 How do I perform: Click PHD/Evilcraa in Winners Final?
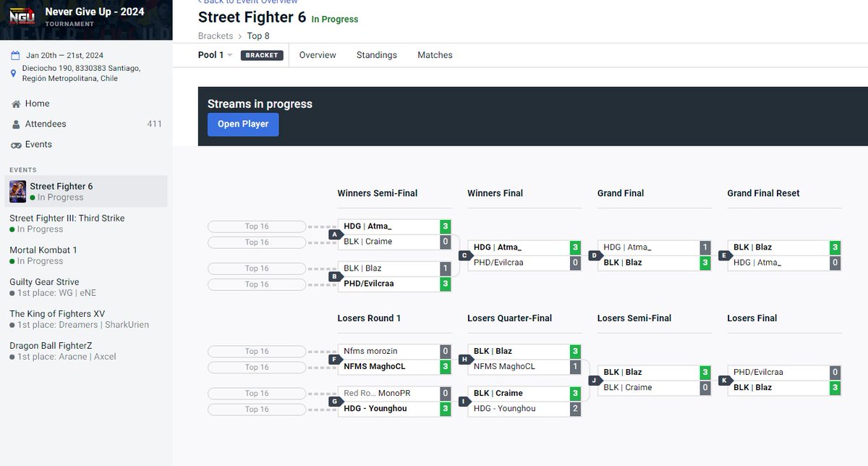519,263
